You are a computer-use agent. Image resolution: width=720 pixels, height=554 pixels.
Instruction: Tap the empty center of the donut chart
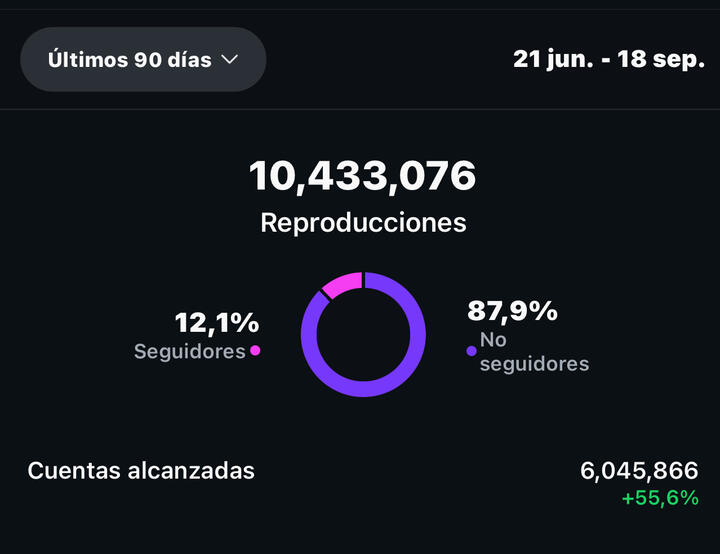[x=363, y=334]
